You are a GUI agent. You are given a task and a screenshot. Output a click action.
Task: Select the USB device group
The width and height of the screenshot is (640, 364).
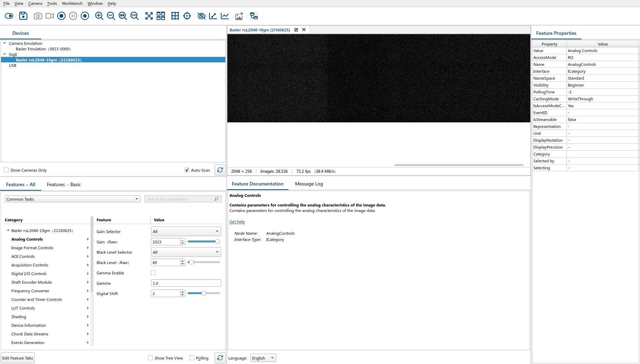coord(12,65)
